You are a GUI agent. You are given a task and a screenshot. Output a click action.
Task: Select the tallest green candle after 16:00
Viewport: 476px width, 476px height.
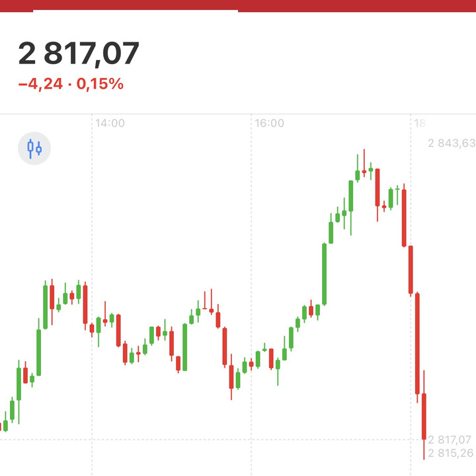[x=324, y=274]
